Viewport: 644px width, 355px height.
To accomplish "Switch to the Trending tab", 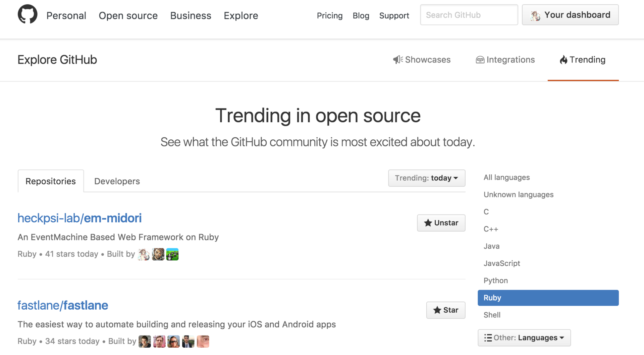I will tap(583, 60).
